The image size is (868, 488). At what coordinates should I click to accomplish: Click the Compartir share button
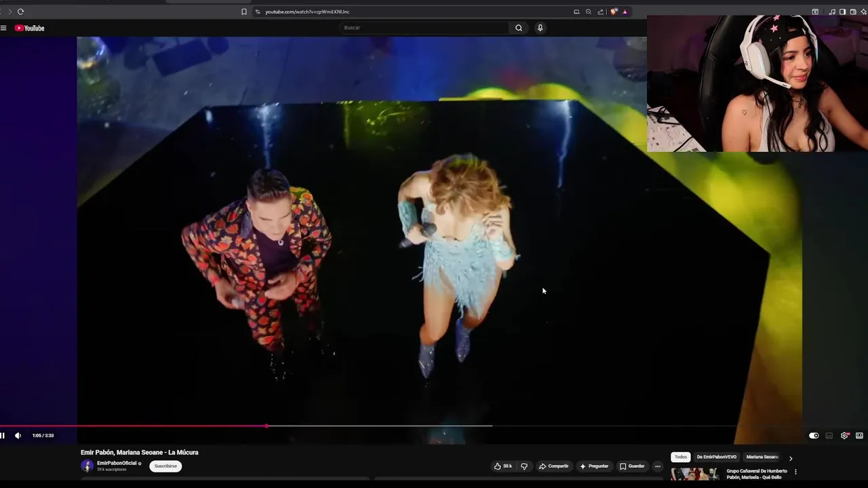[554, 466]
